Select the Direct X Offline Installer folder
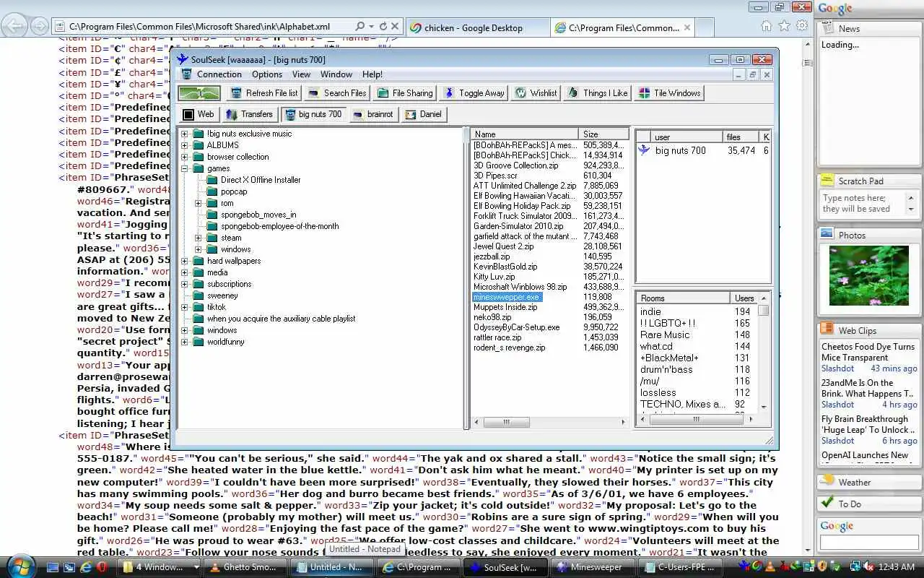The image size is (924, 578). click(x=261, y=180)
